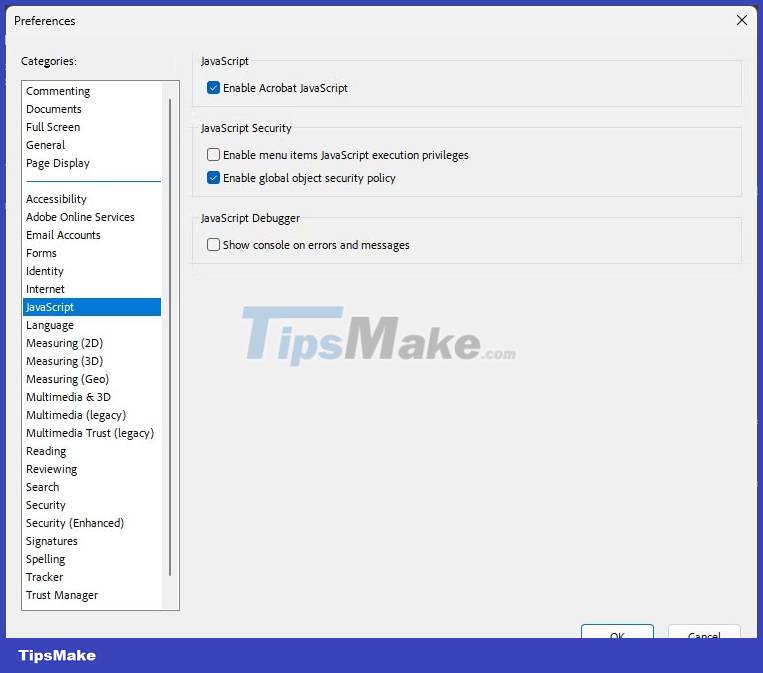The image size is (763, 673).
Task: Open the Tracker category
Action: pyautogui.click(x=92, y=577)
